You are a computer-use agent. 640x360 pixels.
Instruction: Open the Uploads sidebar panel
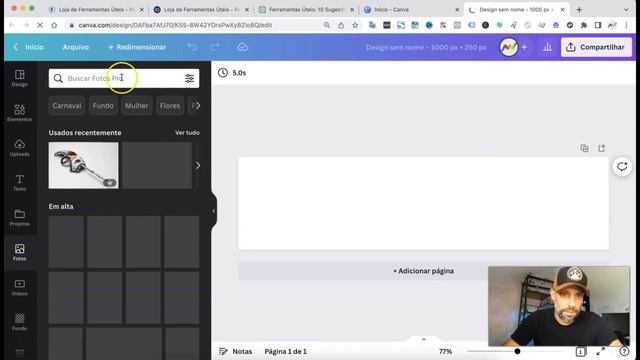click(20, 148)
